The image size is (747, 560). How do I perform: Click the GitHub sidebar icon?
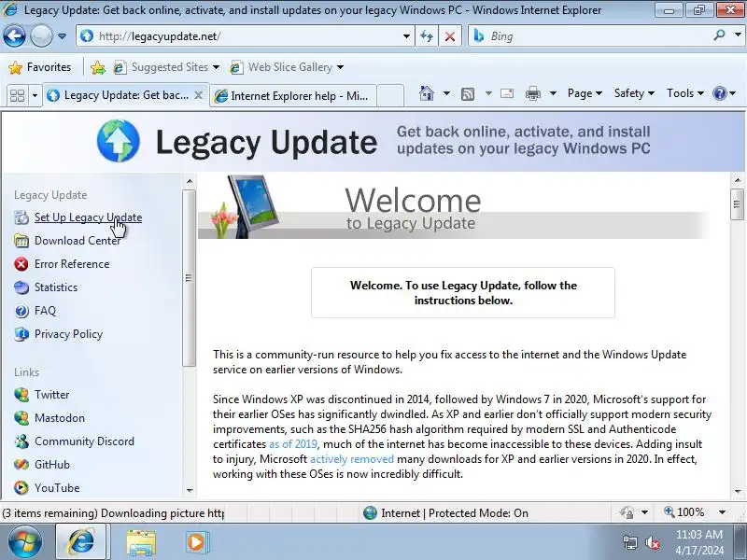(21, 464)
